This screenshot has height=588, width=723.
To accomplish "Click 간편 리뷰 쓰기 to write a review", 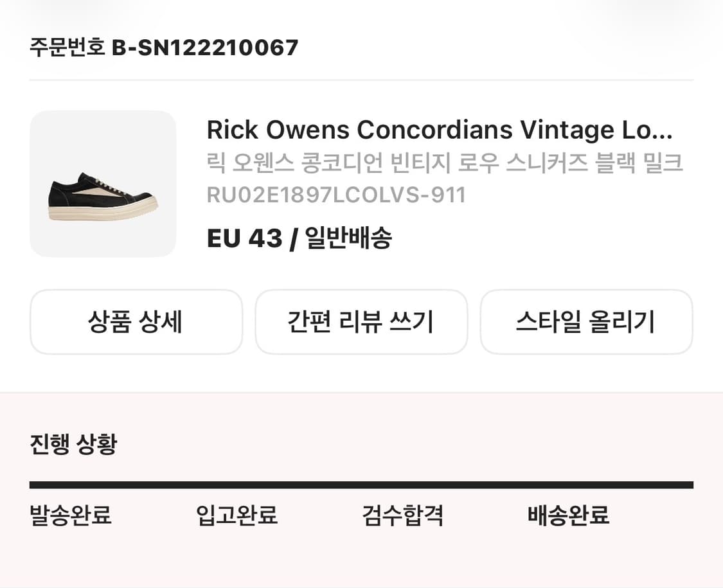I will (361, 322).
